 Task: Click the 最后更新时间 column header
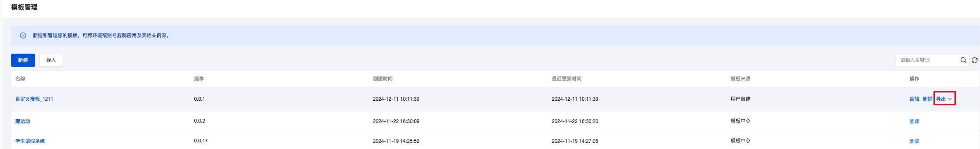coord(567,79)
